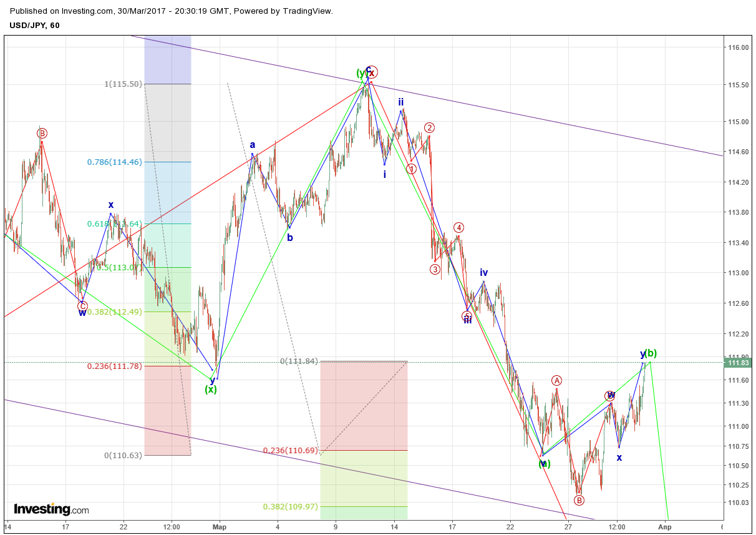Screen dimensions: 756x535
Task: Select the 0(110.63) Fibonacci label
Action: [123, 455]
